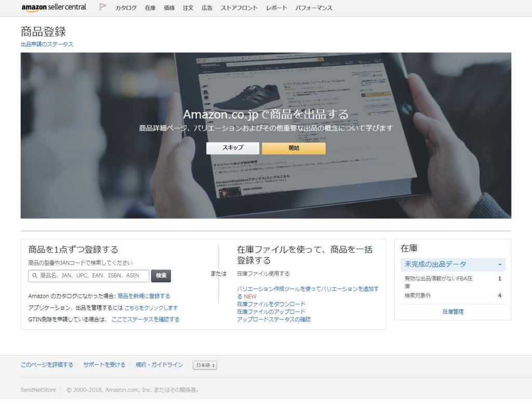The image size is (532, 408).
Task: Click the SendNetStore store name in footer
Action: (x=38, y=390)
